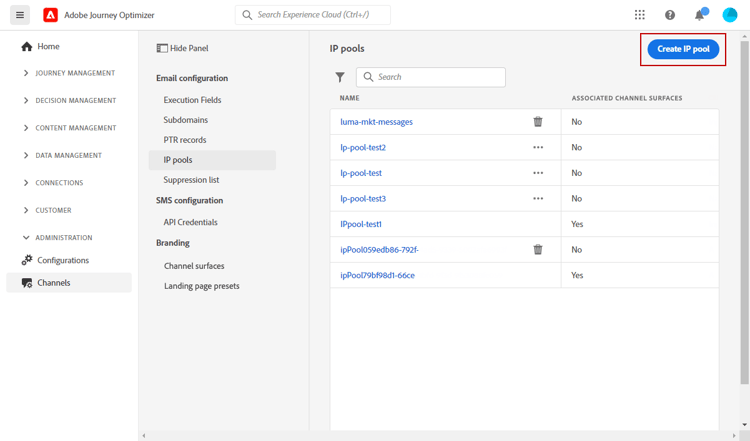Open Channel surfaces under Branding
This screenshot has height=441, width=750.
pyautogui.click(x=194, y=266)
